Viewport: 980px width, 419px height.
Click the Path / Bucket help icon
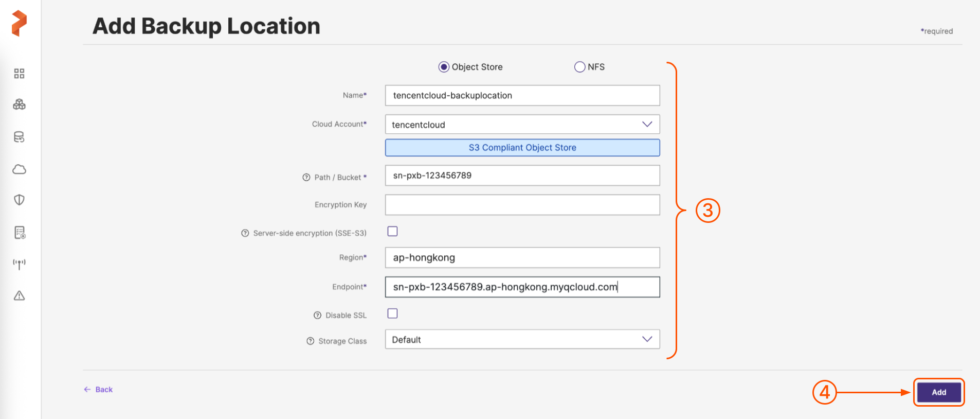pyautogui.click(x=306, y=178)
